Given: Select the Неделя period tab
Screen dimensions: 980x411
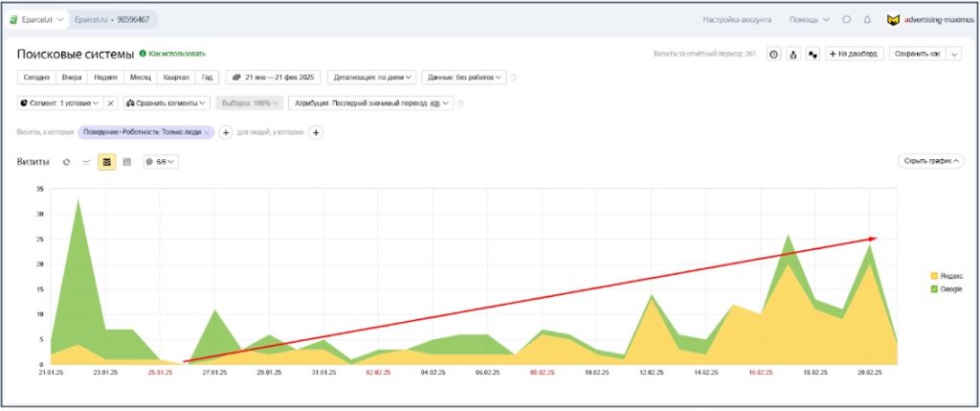Looking at the screenshot, I should pyautogui.click(x=105, y=77).
